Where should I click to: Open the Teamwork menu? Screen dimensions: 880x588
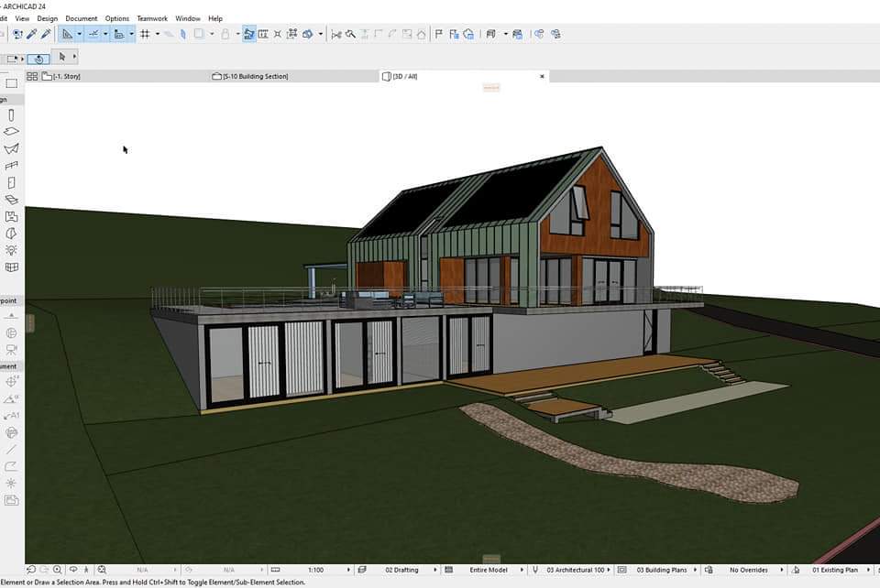pyautogui.click(x=151, y=18)
